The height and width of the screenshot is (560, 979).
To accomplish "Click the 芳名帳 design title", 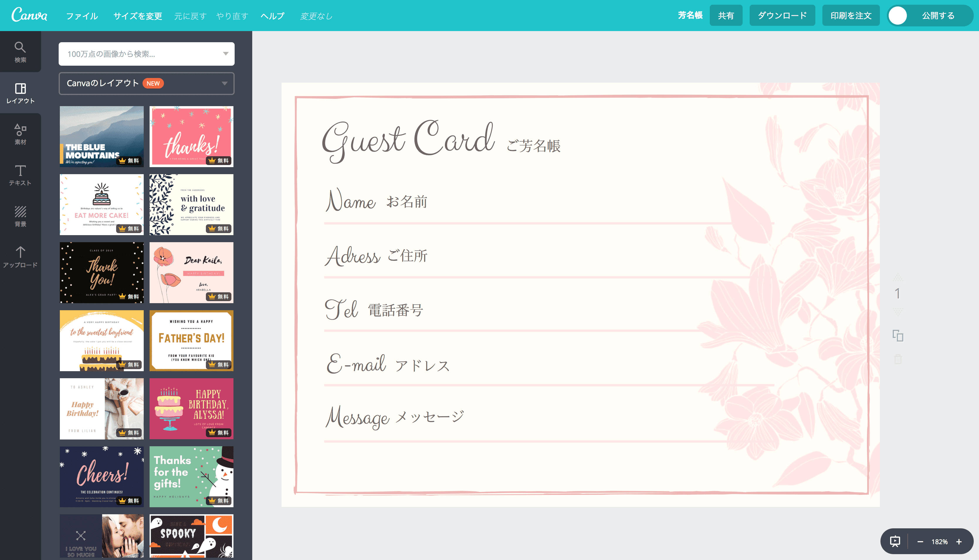I will (690, 15).
